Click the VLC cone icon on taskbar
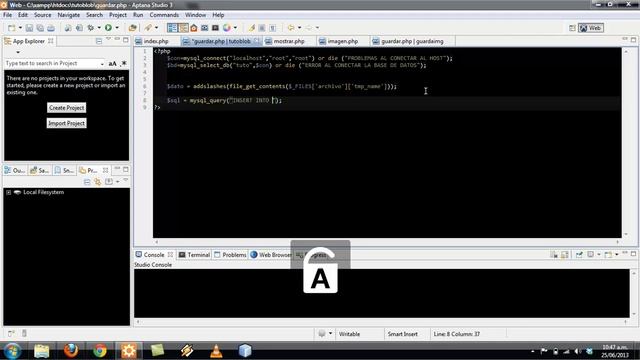640x360 pixels. point(216,351)
